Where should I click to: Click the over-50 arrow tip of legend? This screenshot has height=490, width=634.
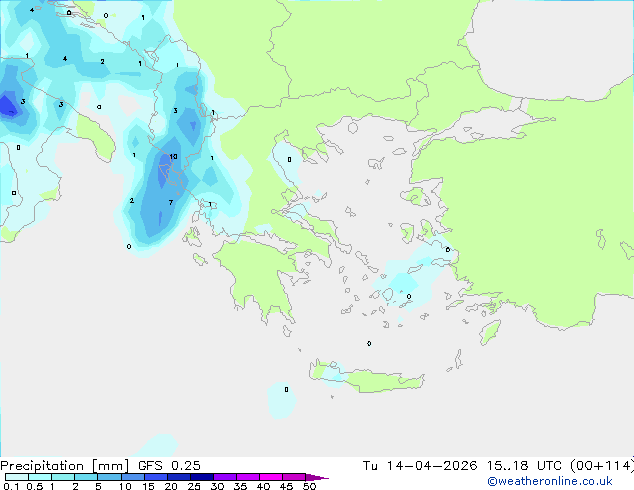(x=317, y=477)
